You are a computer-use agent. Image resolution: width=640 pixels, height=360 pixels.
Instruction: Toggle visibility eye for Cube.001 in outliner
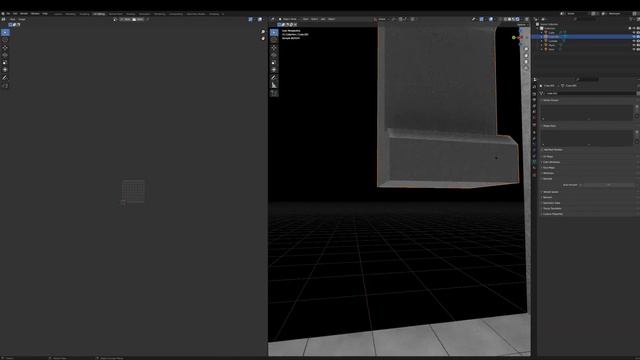pos(634,37)
